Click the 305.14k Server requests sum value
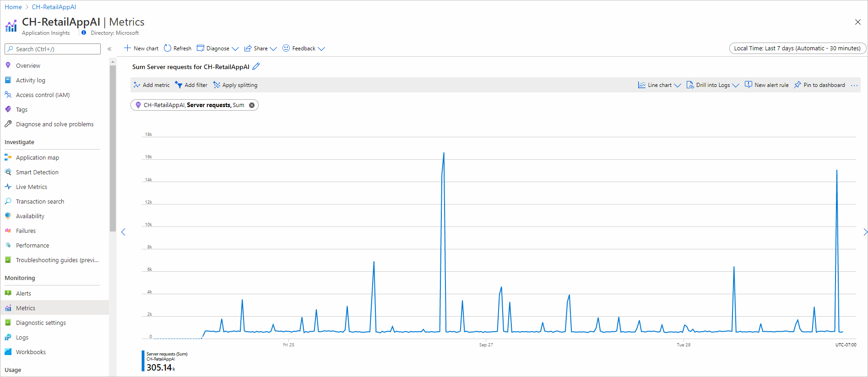Image resolution: width=868 pixels, height=377 pixels. (x=161, y=367)
